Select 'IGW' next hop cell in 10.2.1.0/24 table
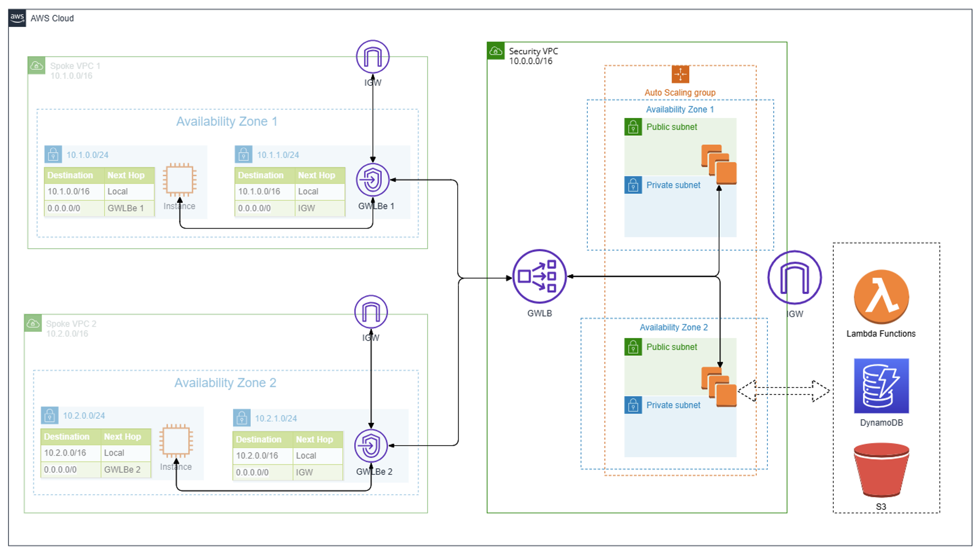The image size is (980, 553). (x=318, y=472)
